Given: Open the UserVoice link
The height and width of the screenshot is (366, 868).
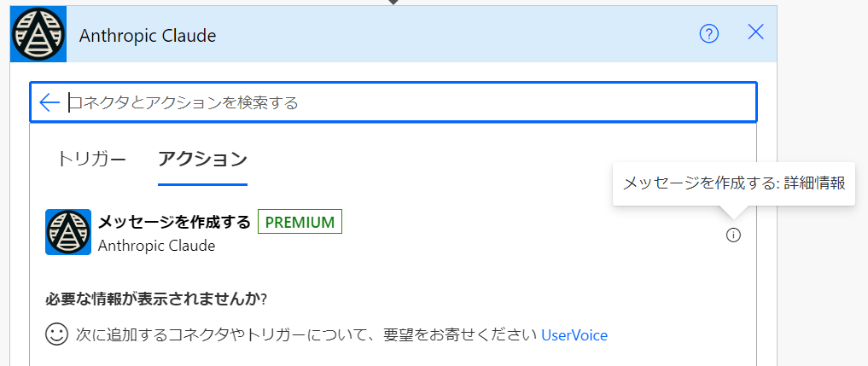Looking at the screenshot, I should 574,335.
